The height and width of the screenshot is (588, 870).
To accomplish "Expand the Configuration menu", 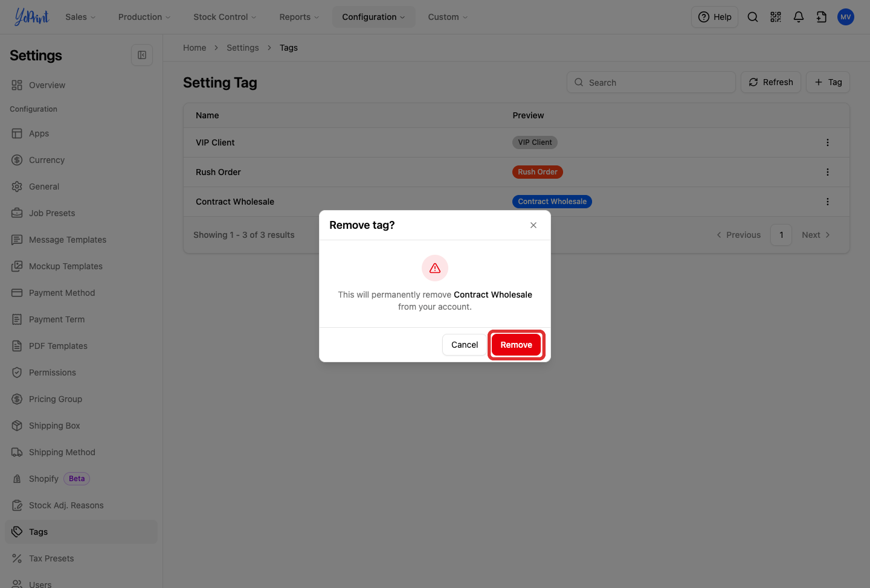I will [373, 17].
